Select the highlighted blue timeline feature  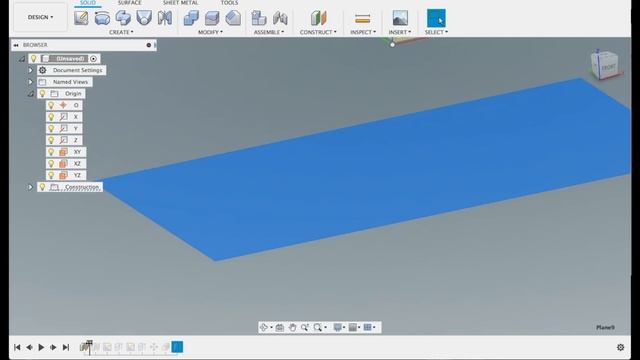coord(177,347)
